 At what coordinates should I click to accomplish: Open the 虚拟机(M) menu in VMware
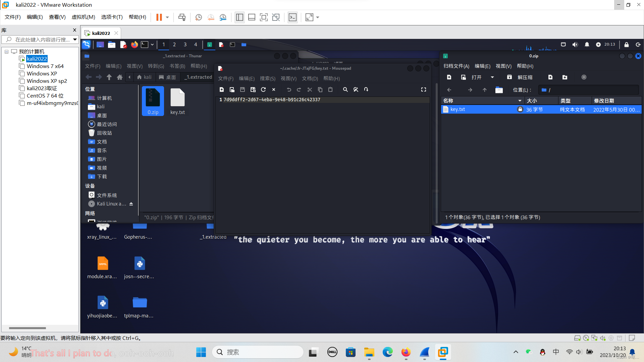click(83, 17)
